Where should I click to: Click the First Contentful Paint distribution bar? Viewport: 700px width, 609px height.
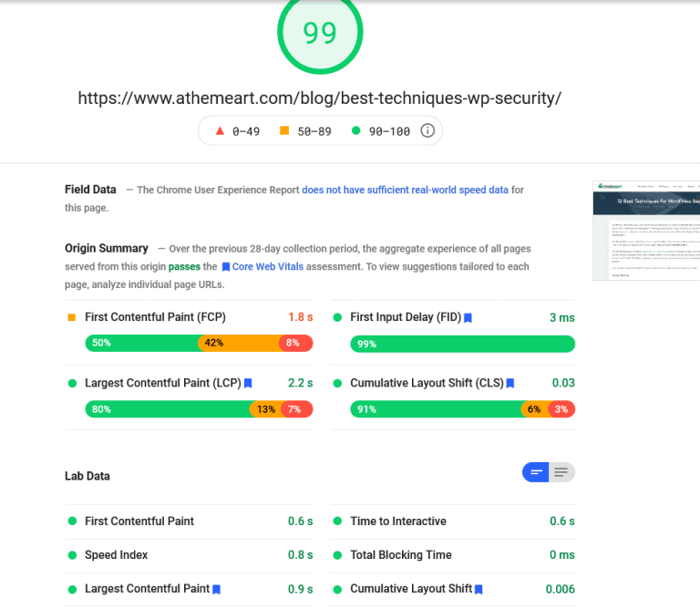pos(199,344)
